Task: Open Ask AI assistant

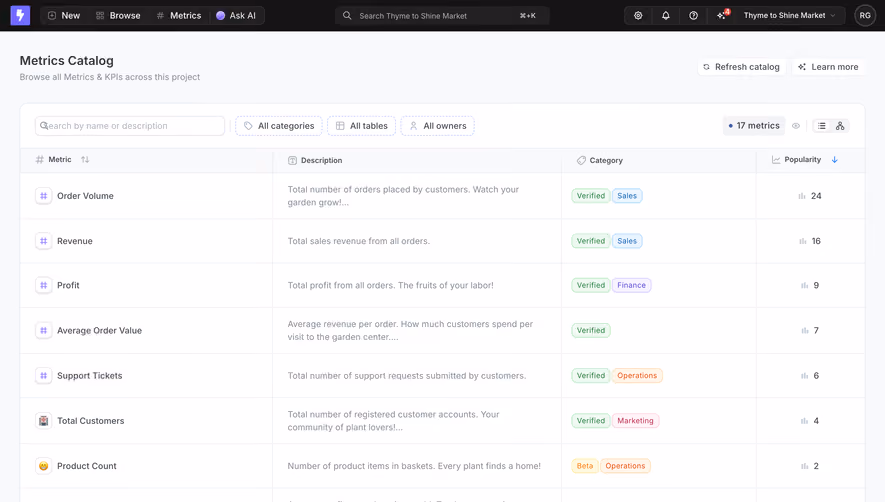Action: pyautogui.click(x=236, y=15)
